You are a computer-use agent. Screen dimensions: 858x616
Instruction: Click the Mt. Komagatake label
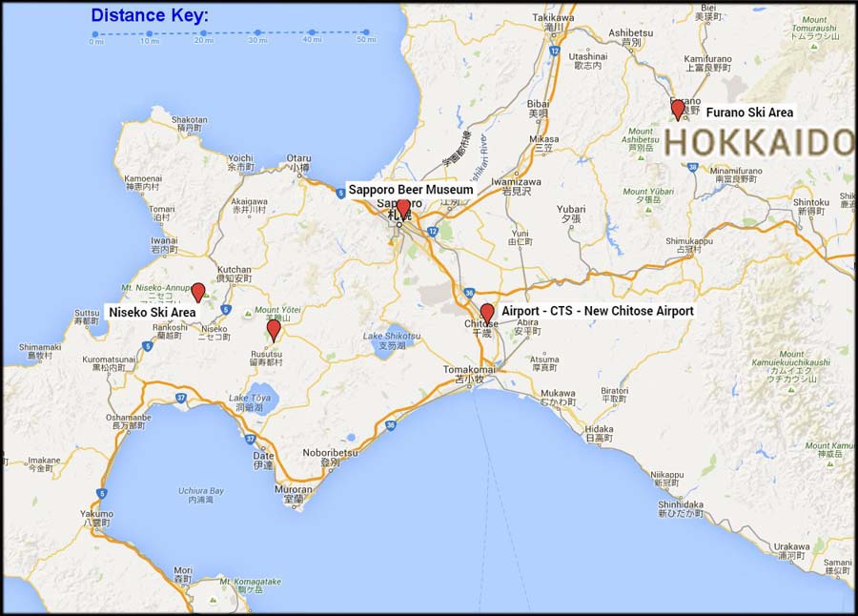coord(250,585)
